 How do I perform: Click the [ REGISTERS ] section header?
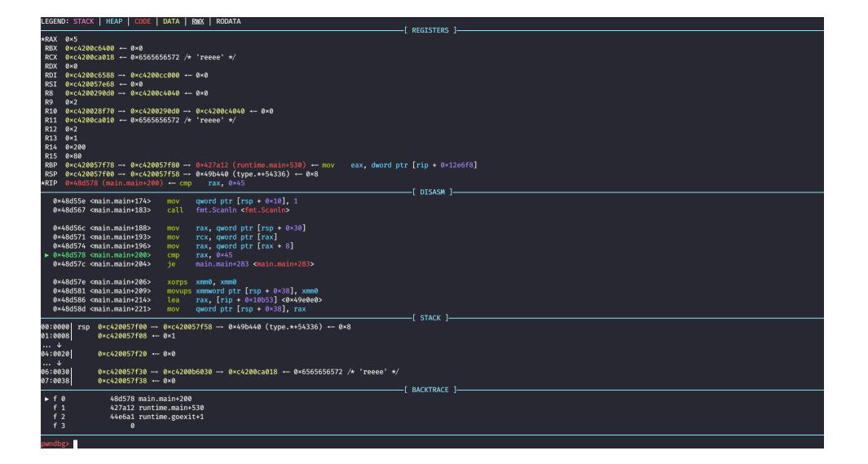tap(430, 30)
